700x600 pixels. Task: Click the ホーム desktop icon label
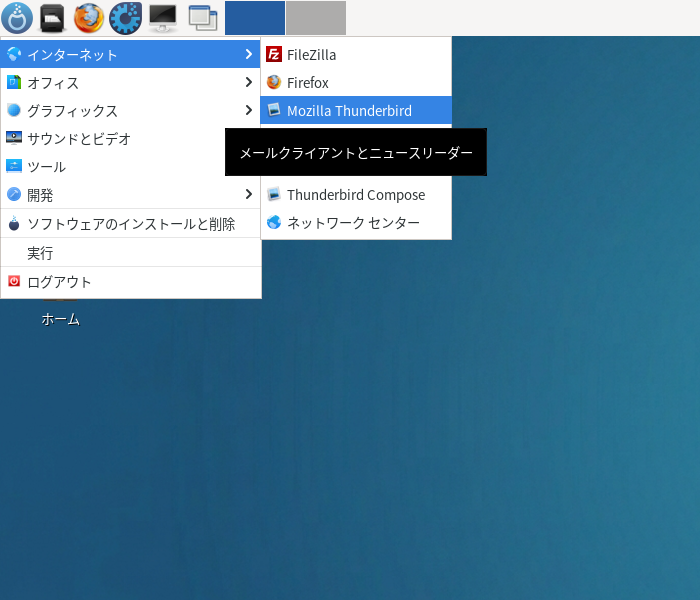pos(61,319)
